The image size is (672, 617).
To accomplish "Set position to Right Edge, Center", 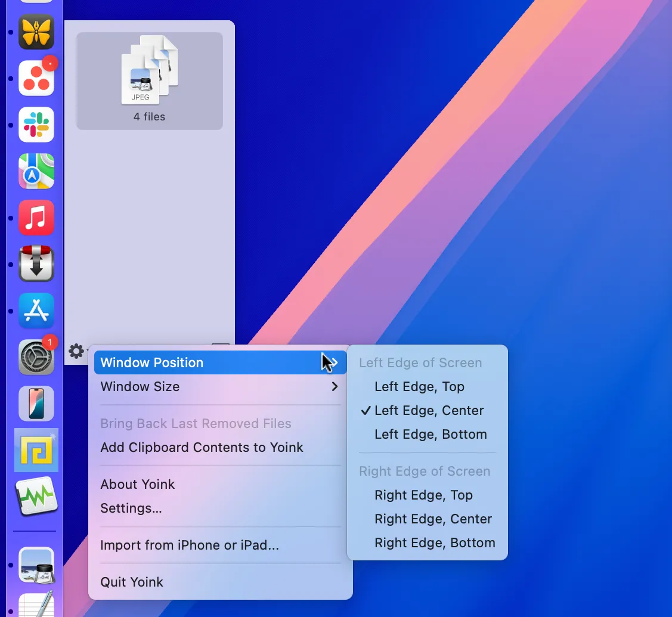I will [428, 519].
